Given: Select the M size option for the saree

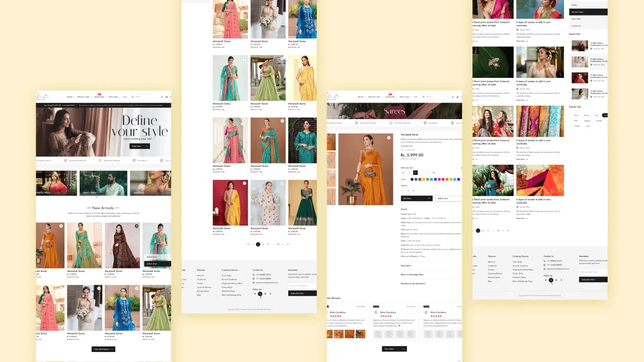Looking at the screenshot, I should (x=416, y=172).
